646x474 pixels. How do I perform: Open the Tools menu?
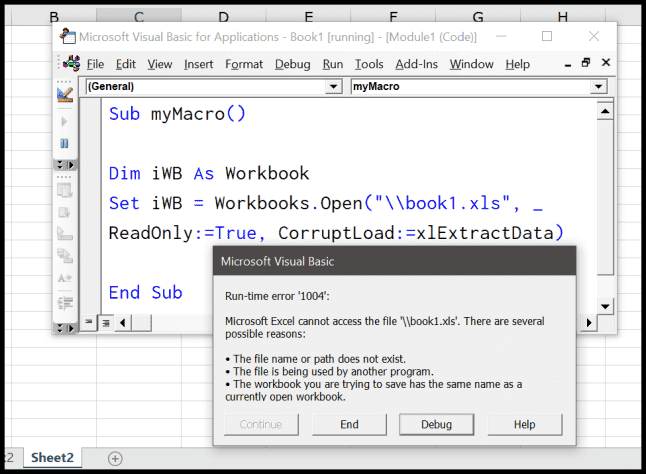[369, 64]
